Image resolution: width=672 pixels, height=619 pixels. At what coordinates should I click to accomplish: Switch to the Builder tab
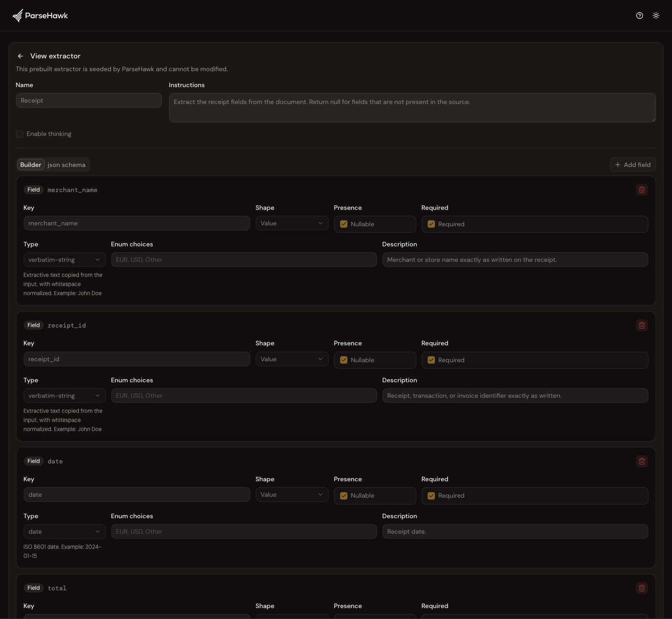(31, 165)
